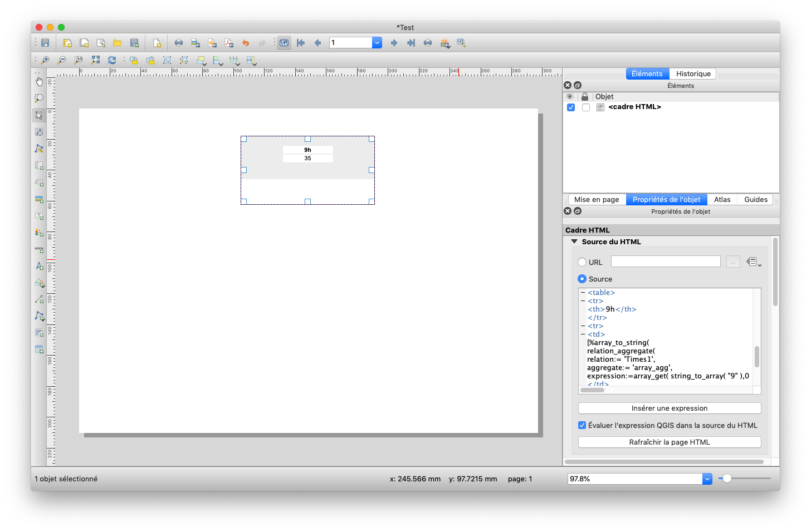Print the layout
This screenshot has height=532, width=811.
coord(179,43)
